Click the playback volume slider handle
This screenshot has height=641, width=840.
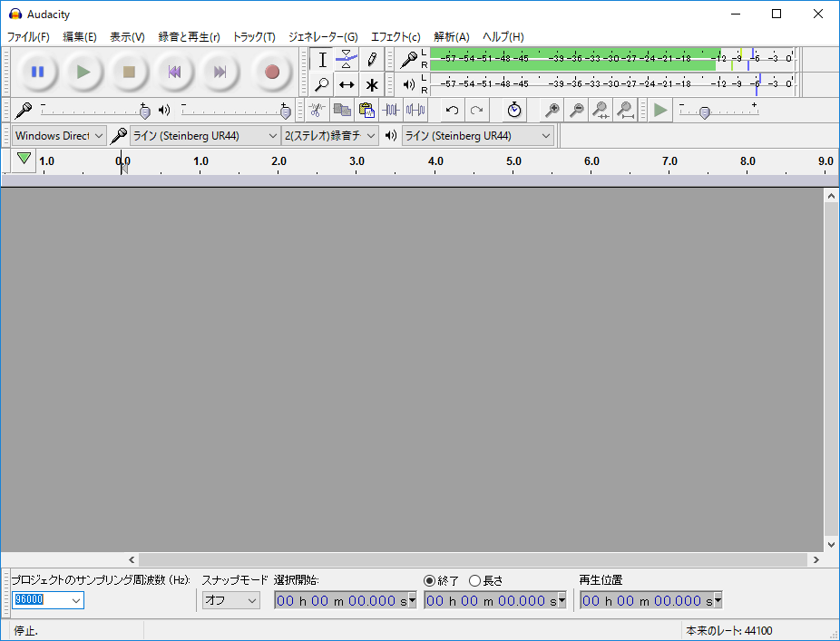coord(286,112)
